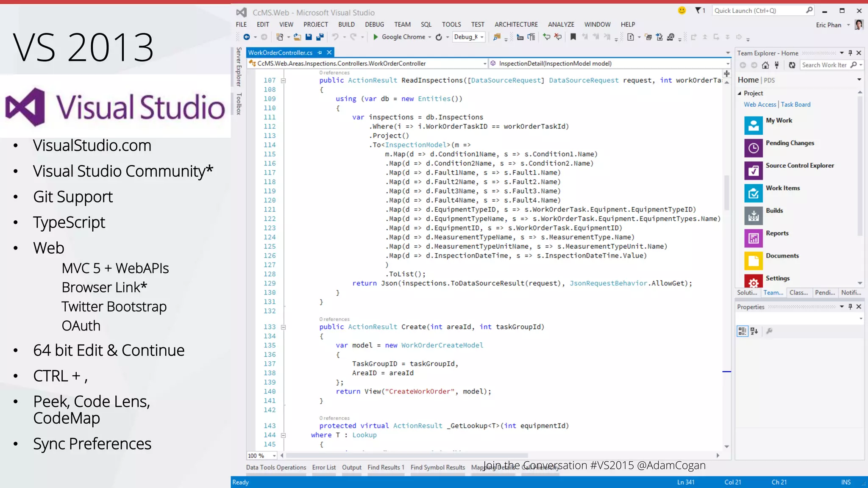Click the Property Pages wrench icon

point(770,331)
